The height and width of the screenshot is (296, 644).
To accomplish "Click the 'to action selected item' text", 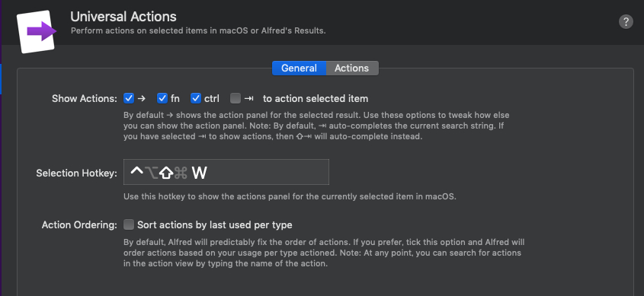I will (x=316, y=99).
